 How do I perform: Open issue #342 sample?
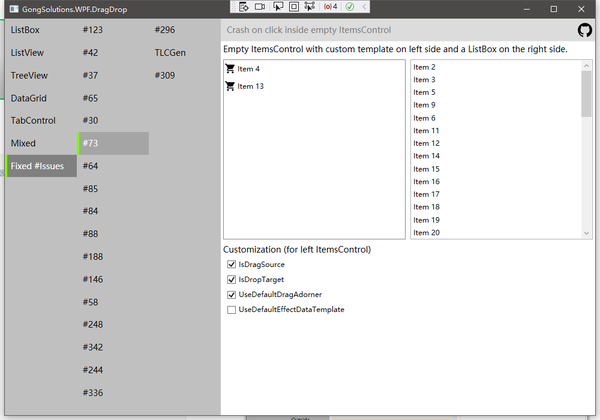point(113,347)
